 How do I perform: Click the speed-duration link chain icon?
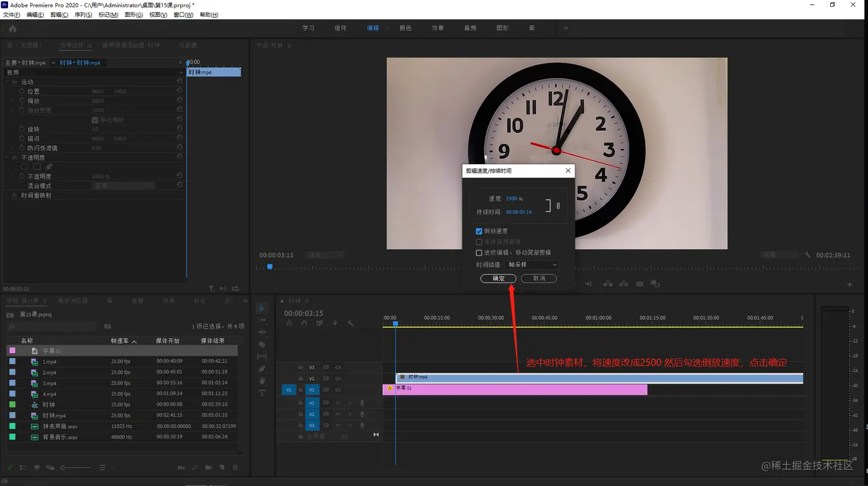[x=558, y=205]
